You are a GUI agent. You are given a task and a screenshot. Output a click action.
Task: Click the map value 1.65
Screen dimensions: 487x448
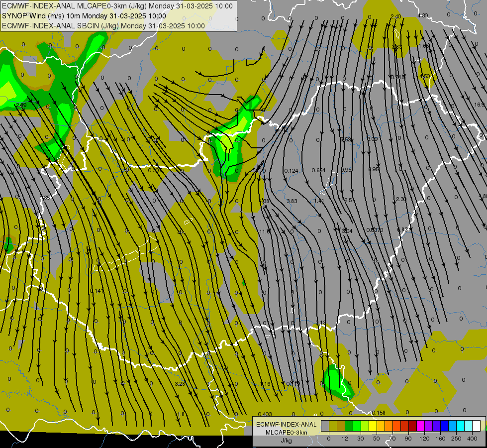423,46
